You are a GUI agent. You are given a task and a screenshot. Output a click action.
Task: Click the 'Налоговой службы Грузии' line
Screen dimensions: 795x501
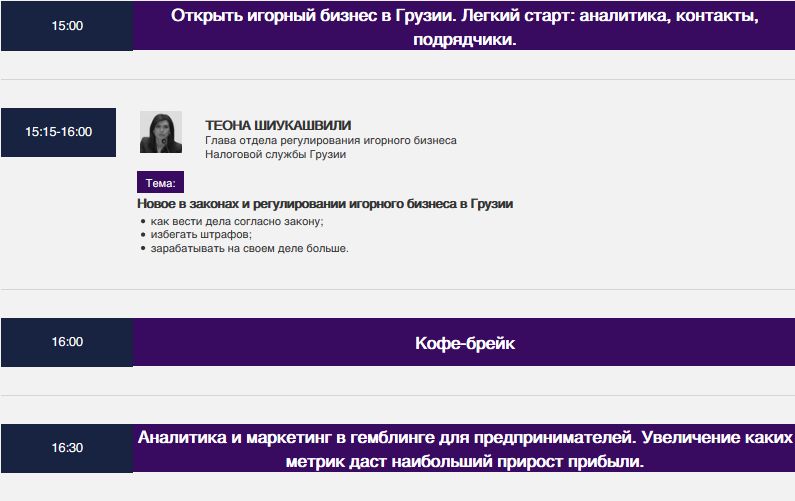[x=275, y=155]
